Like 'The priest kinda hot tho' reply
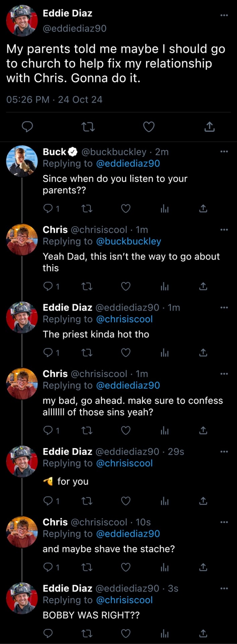Screen dimensions: 237x644 126,353
